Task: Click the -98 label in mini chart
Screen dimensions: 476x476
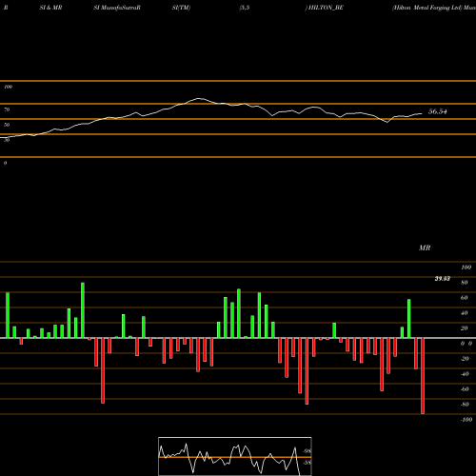Action: point(307,451)
